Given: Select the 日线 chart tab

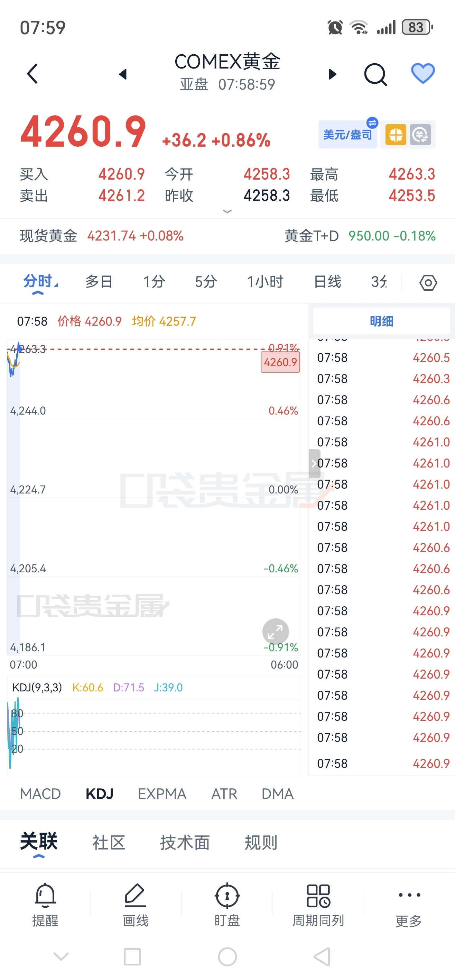Looking at the screenshot, I should (328, 282).
